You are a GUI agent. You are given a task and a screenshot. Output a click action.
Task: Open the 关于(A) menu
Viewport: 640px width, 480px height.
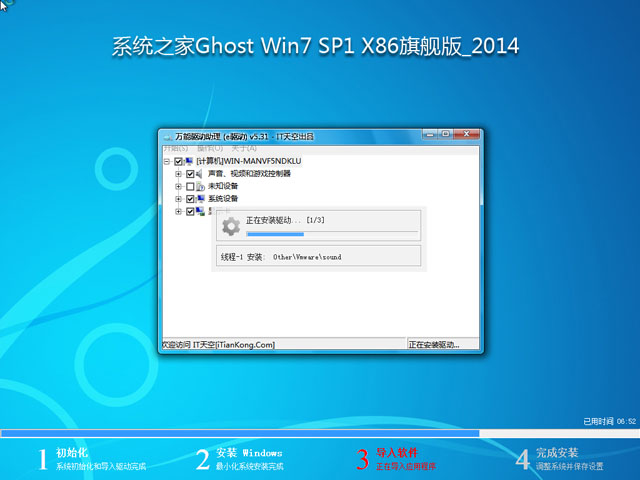[x=244, y=148]
